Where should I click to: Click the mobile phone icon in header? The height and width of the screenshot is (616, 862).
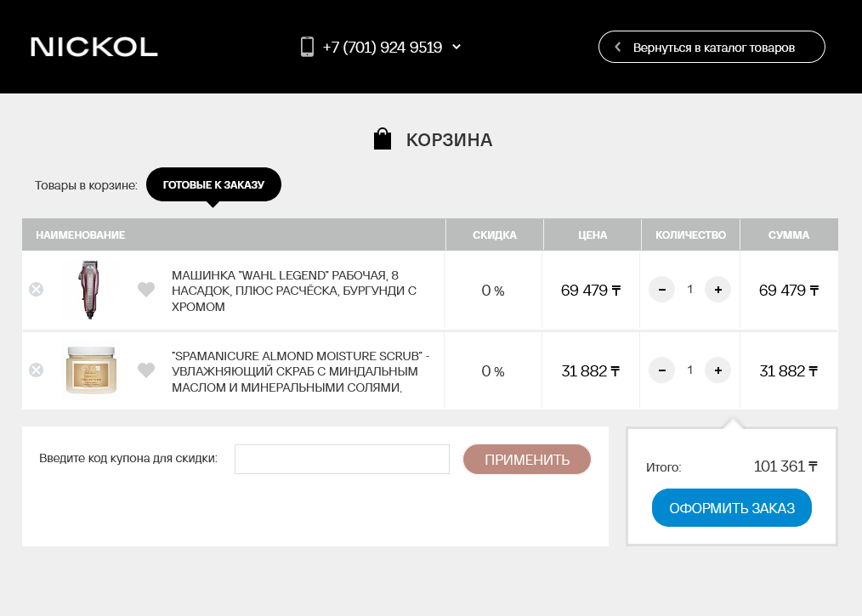(307, 47)
